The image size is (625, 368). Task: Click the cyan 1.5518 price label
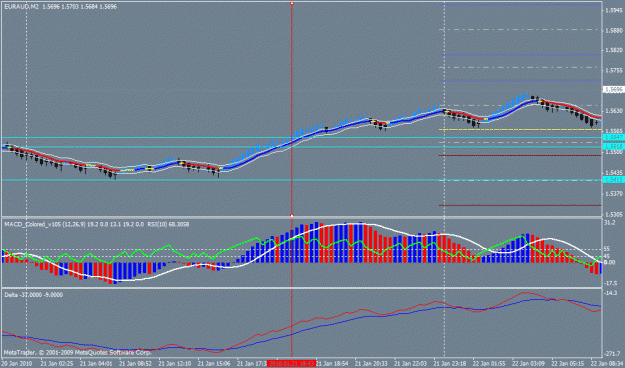pos(613,147)
